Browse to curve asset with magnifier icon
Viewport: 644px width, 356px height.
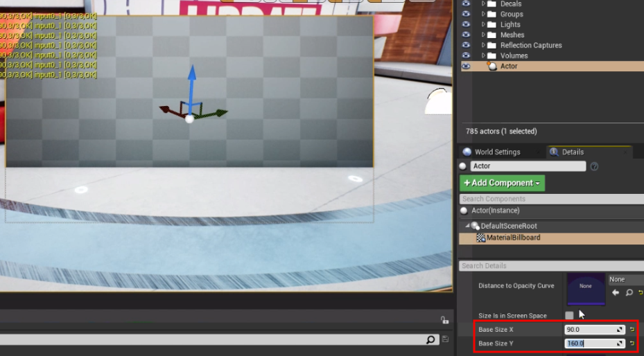(x=629, y=292)
